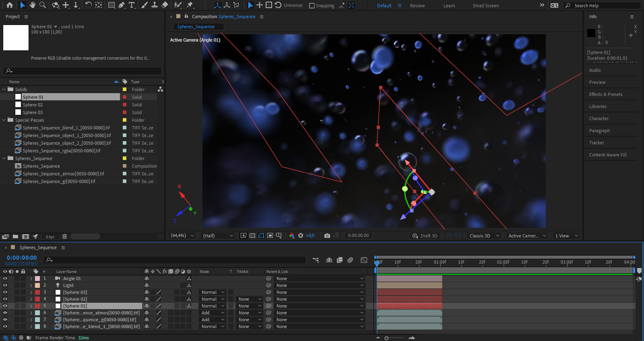Select the Dolly camera tool
Viewport: 644px width, 341px height.
tap(76, 5)
